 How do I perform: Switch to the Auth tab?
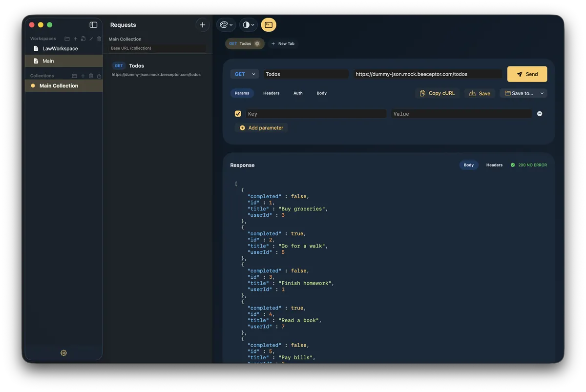point(298,93)
